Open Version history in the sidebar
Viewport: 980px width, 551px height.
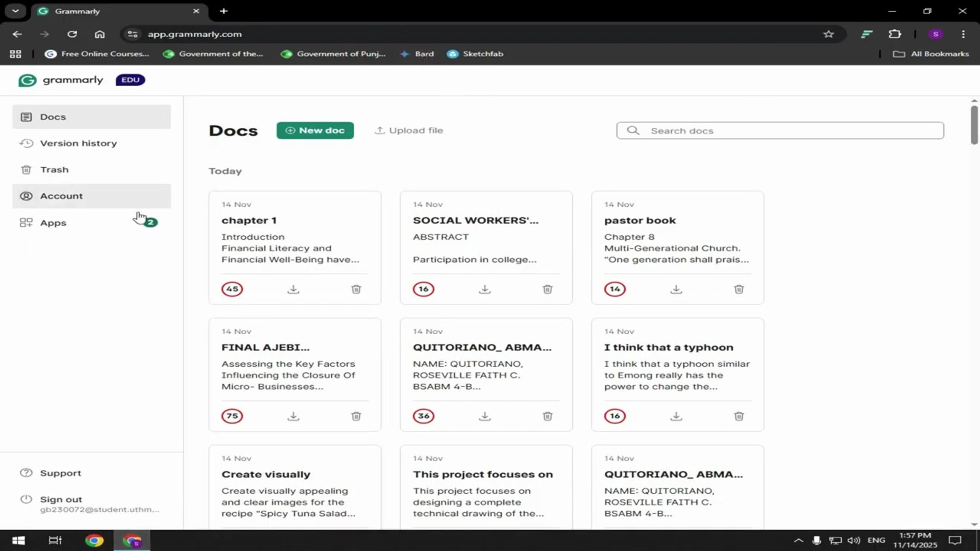[78, 143]
